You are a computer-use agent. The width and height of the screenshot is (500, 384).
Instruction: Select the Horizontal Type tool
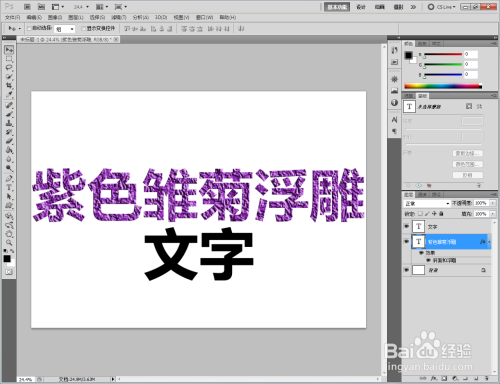pyautogui.click(x=9, y=187)
